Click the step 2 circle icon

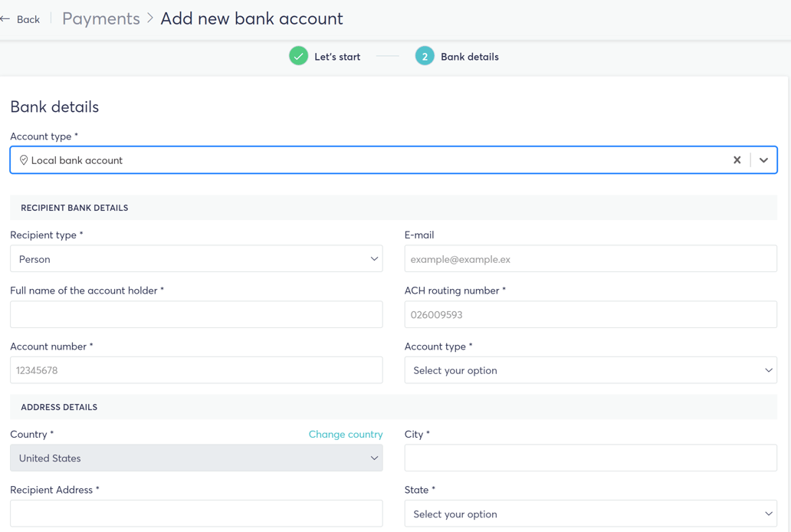point(425,56)
